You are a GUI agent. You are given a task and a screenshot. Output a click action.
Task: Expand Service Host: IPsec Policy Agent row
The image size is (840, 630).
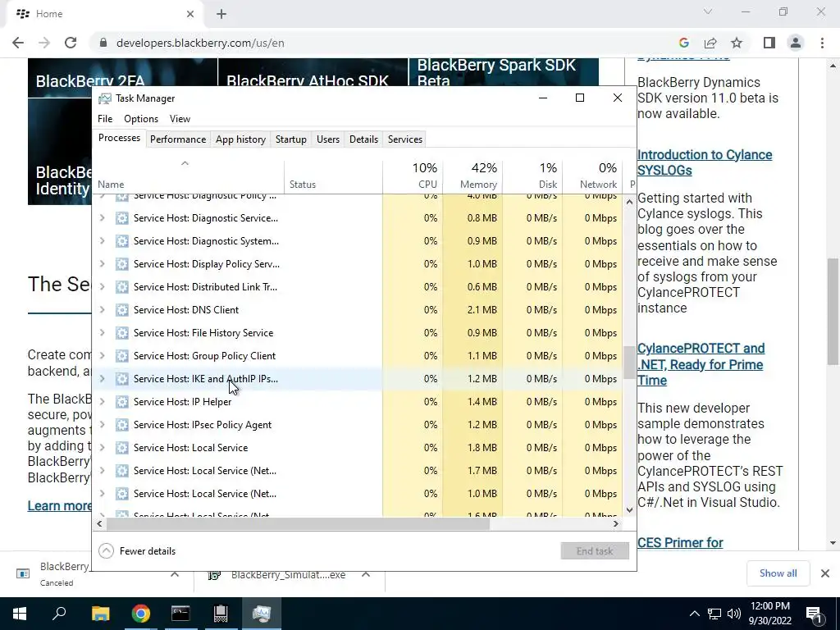102,425
